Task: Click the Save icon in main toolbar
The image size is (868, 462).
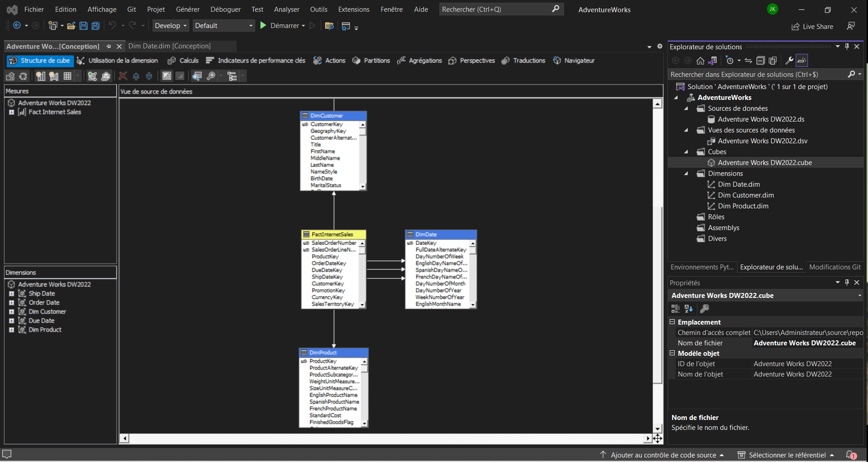Action: coord(84,26)
